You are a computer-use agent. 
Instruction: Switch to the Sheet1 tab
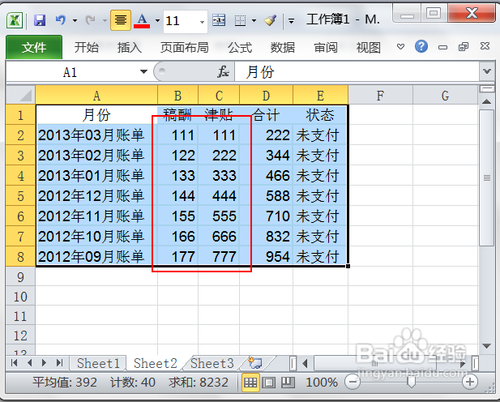click(98, 363)
